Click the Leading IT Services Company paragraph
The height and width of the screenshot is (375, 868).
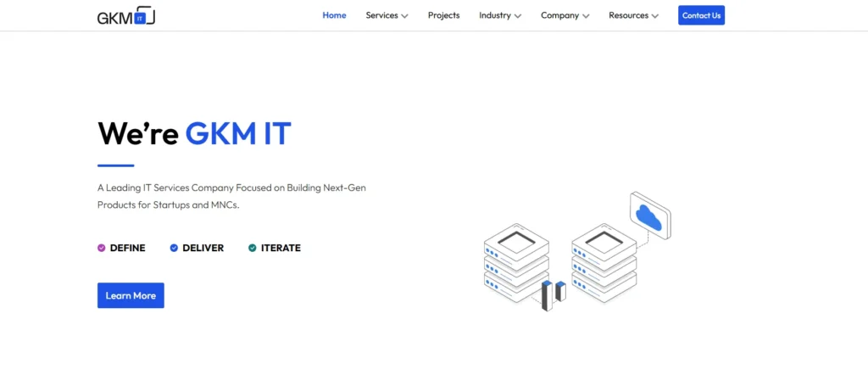tap(231, 196)
